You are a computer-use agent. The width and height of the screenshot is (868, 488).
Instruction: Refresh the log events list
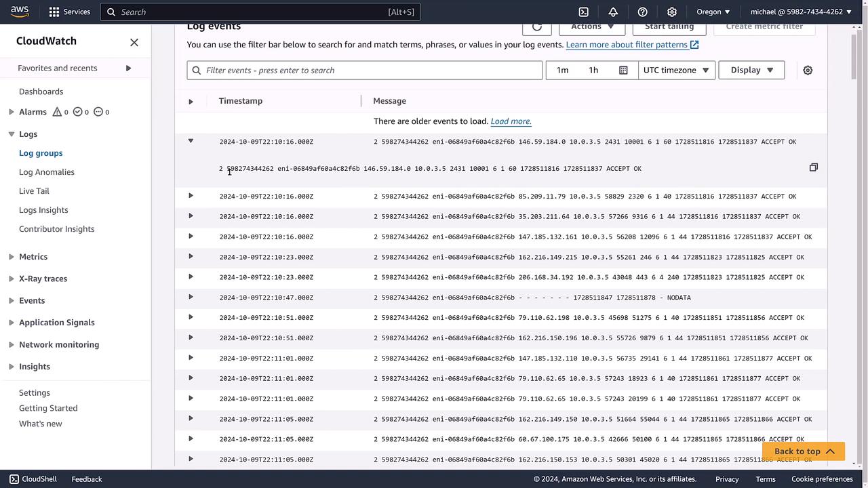tap(536, 27)
